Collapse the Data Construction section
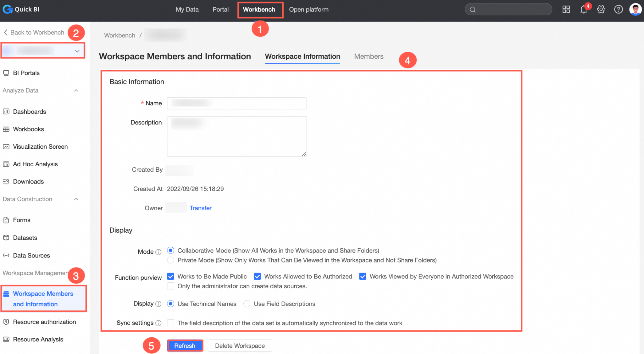Image resolution: width=644 pixels, height=354 pixels. (76, 199)
